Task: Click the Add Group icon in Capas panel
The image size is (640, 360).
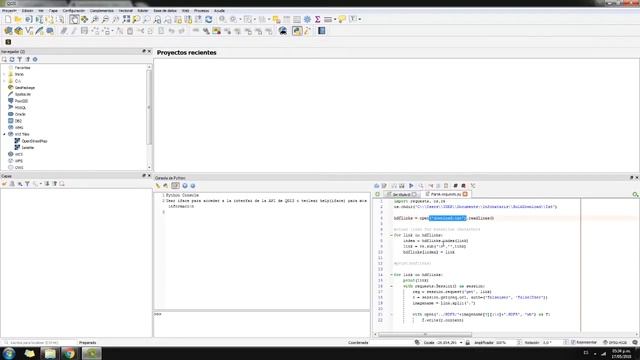Action: coord(12,184)
